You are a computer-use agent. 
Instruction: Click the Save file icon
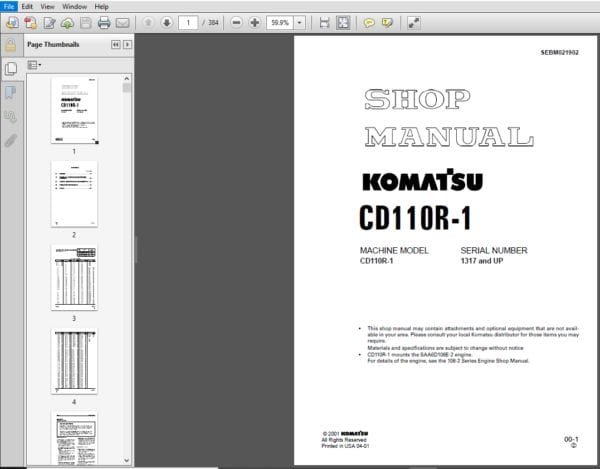[x=86, y=23]
